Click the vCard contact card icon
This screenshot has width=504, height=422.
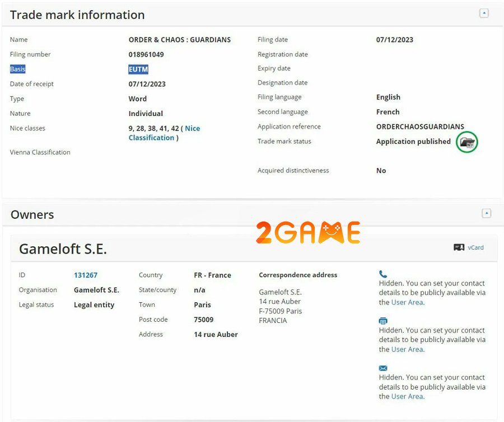tap(459, 247)
